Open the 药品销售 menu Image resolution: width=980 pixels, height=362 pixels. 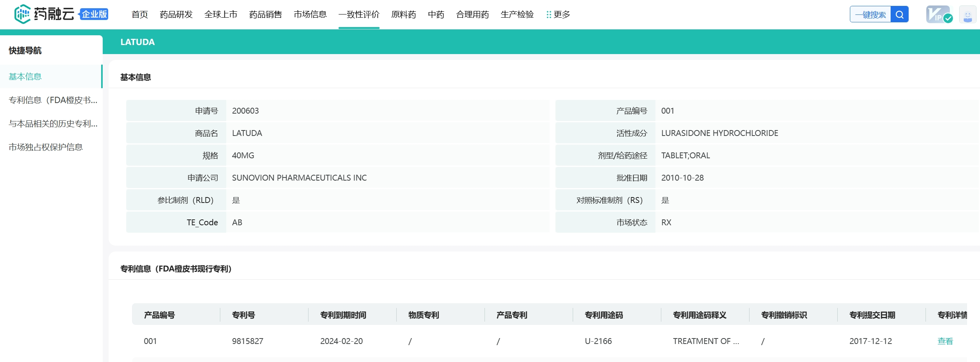[265, 14]
